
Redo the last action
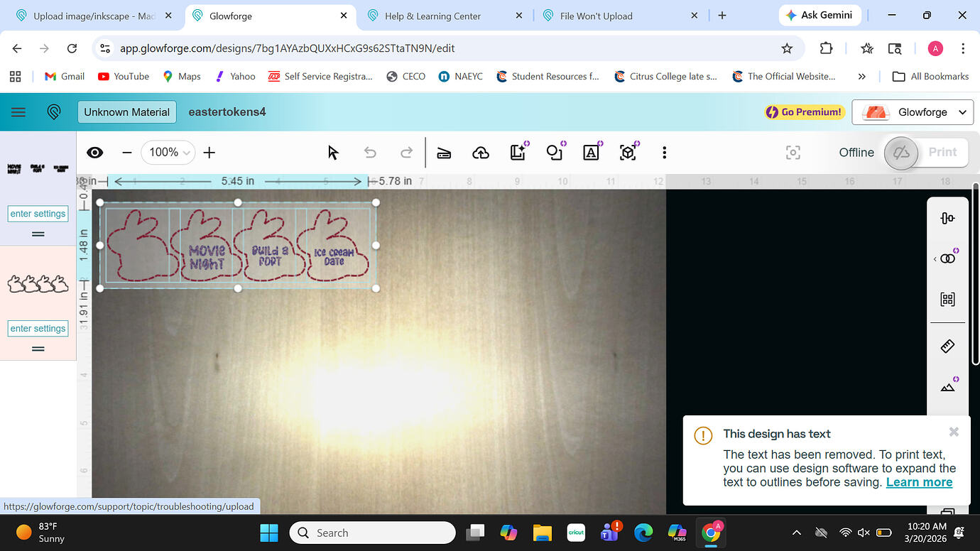407,153
